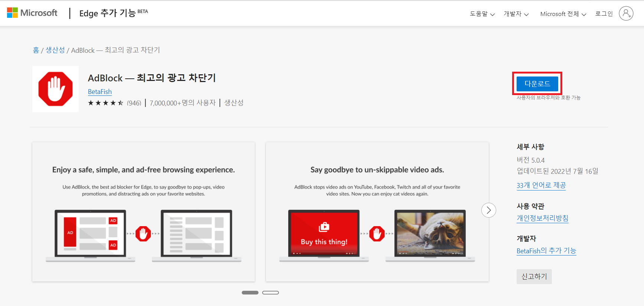Open the ad-free browsing screenshot
644x306 pixels.
pos(143,212)
